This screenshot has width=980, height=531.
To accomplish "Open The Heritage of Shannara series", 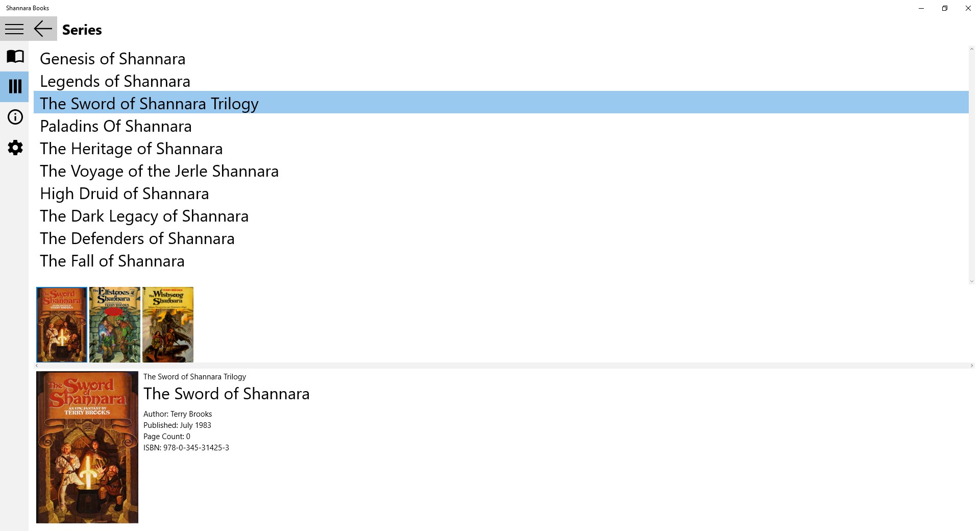I will click(131, 149).
